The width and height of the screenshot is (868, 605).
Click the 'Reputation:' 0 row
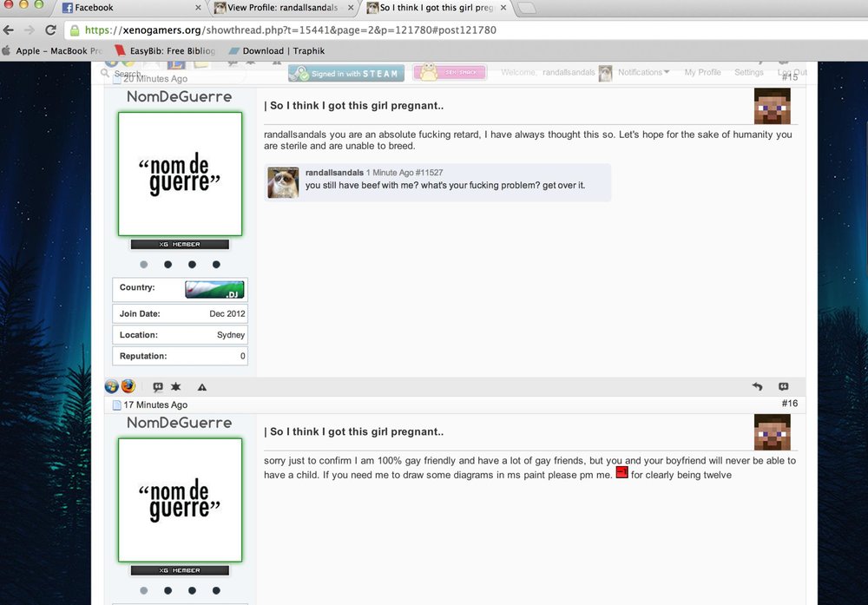[180, 356]
